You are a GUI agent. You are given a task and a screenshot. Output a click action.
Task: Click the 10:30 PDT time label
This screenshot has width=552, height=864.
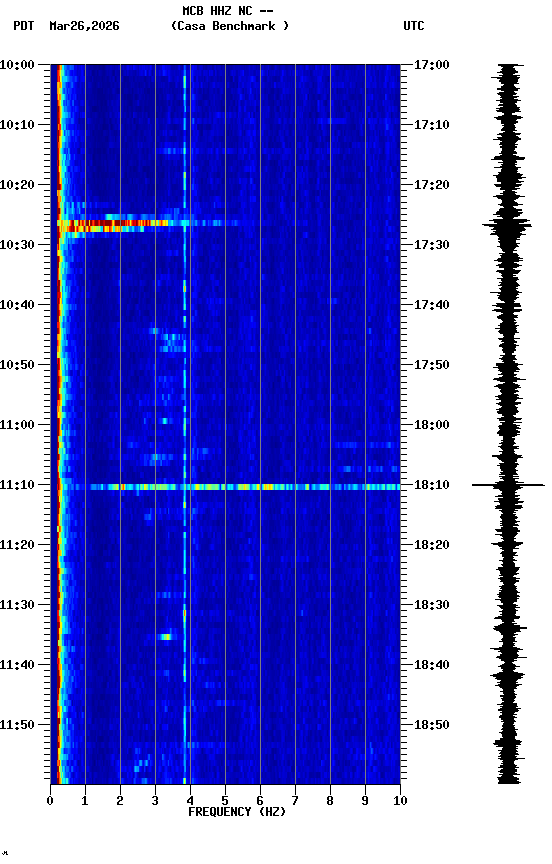click(x=17, y=245)
